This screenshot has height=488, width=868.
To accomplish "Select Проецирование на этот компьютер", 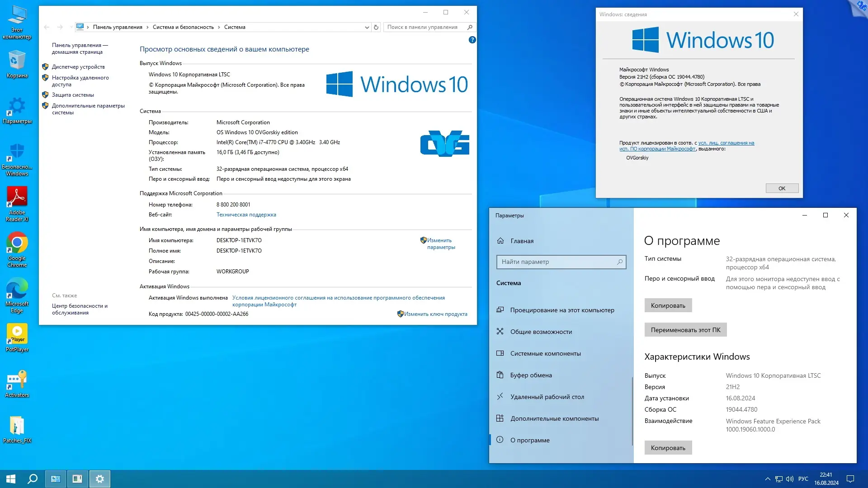I will (562, 310).
